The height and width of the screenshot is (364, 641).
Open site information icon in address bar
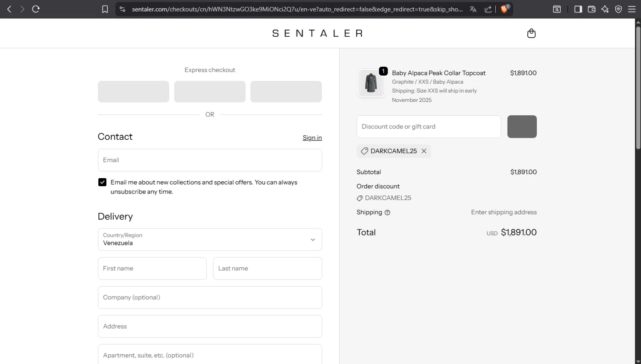click(x=122, y=9)
